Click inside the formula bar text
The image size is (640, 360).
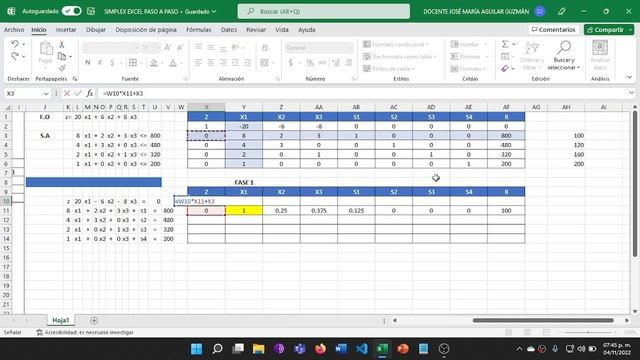click(x=123, y=93)
